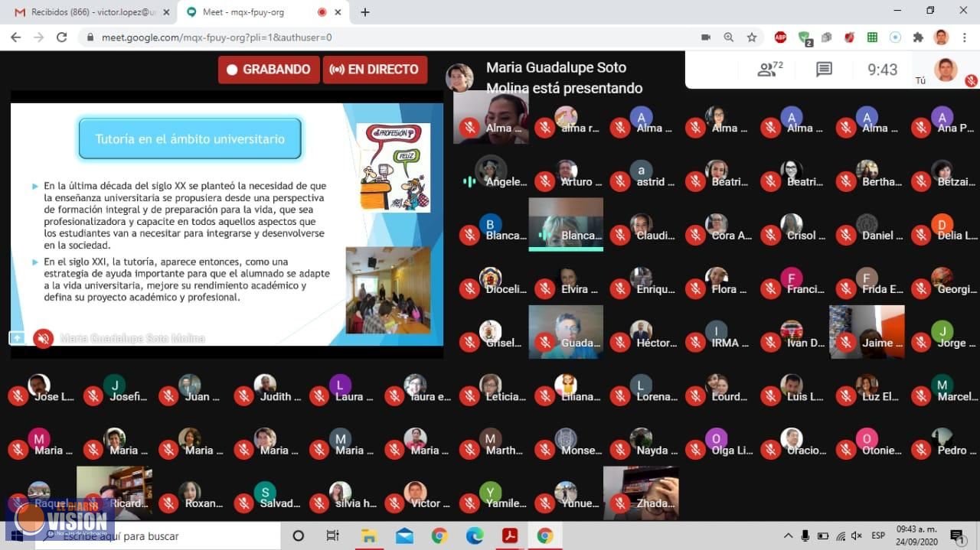Select Zhada... video tile
Image resolution: width=980 pixels, height=550 pixels.
coord(641,493)
